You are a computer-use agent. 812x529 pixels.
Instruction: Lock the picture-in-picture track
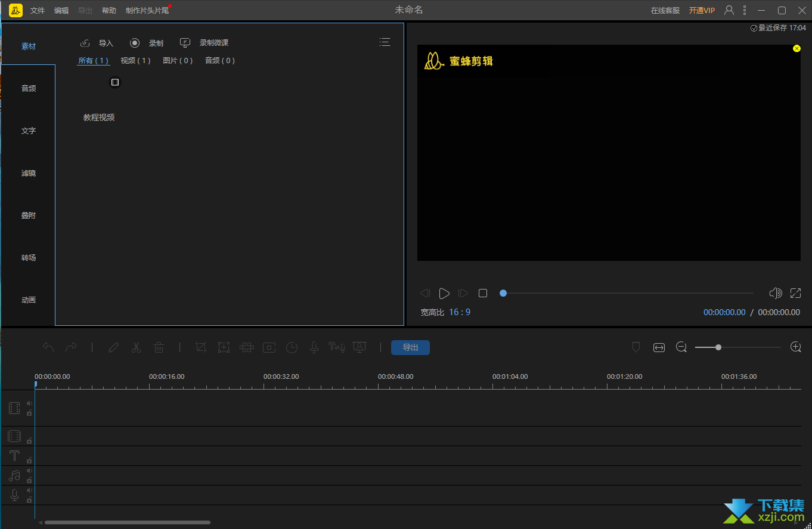pos(29,441)
